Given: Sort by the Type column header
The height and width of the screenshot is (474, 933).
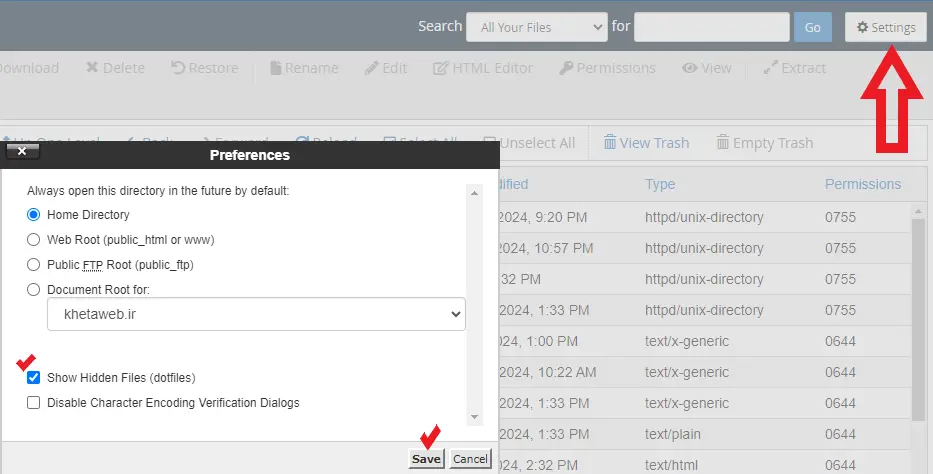Looking at the screenshot, I should pos(660,184).
